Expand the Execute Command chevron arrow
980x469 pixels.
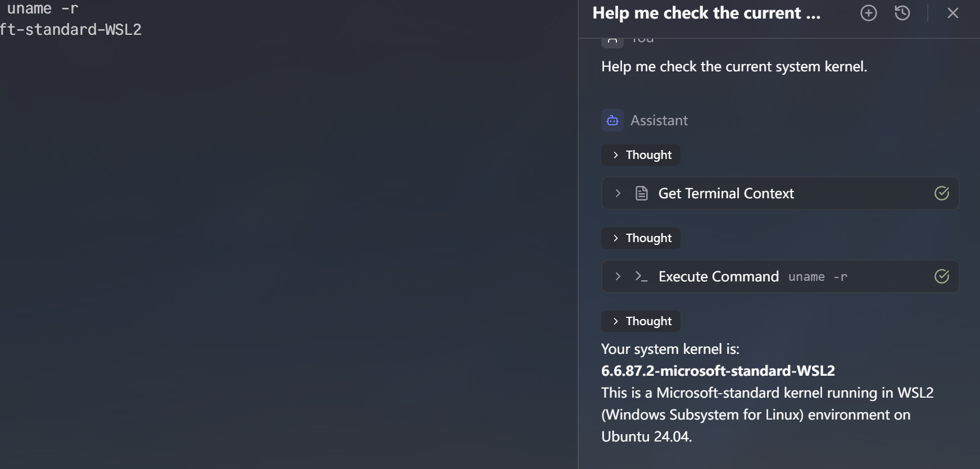[618, 276]
